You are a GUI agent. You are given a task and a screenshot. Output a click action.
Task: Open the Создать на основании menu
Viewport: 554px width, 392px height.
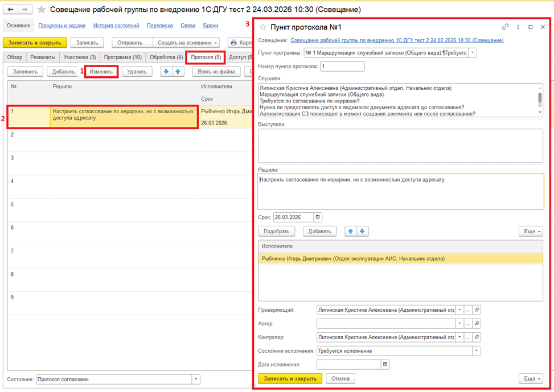[x=187, y=43]
